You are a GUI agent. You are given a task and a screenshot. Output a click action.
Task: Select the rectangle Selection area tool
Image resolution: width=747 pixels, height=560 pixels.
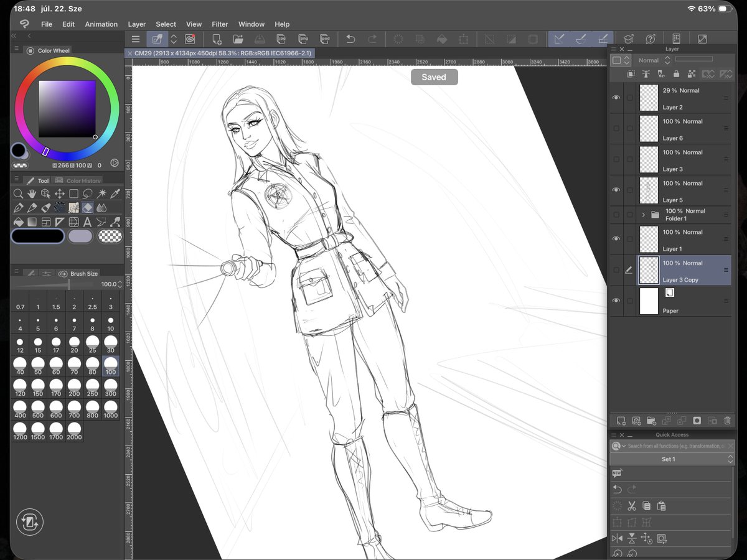73,194
